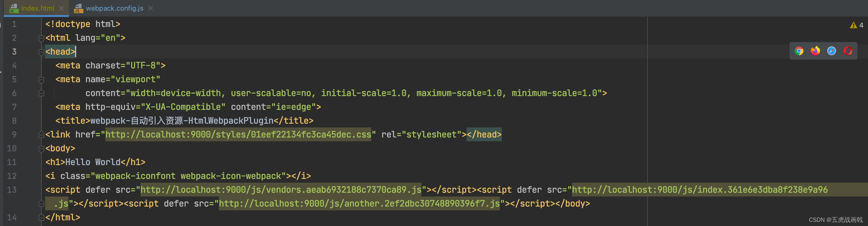This screenshot has height=226, width=868.
Task: Open in Firefox browser icon
Action: click(815, 51)
